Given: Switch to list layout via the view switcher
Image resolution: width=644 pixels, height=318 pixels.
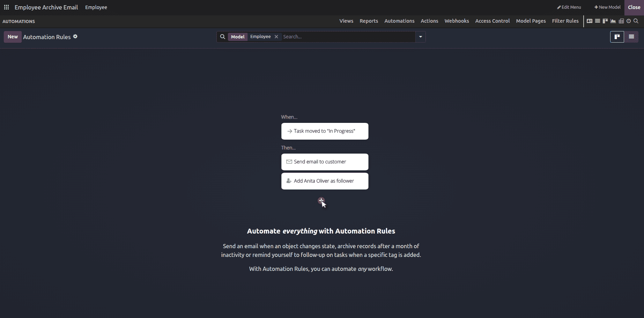Looking at the screenshot, I should coord(631,37).
